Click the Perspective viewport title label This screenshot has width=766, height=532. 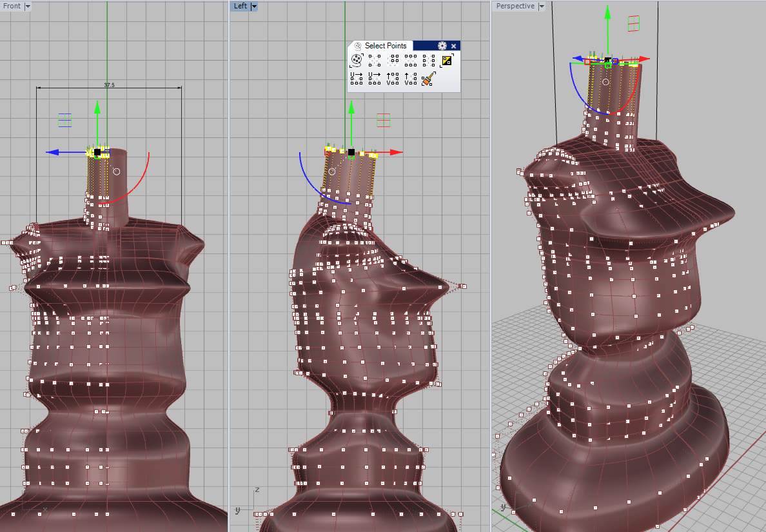coord(515,6)
